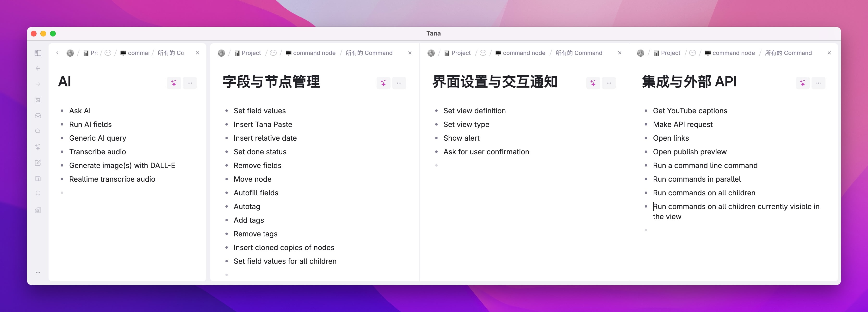Open command node breadcrumb in 字段与节点管理 panel
The image size is (868, 312).
(x=311, y=53)
